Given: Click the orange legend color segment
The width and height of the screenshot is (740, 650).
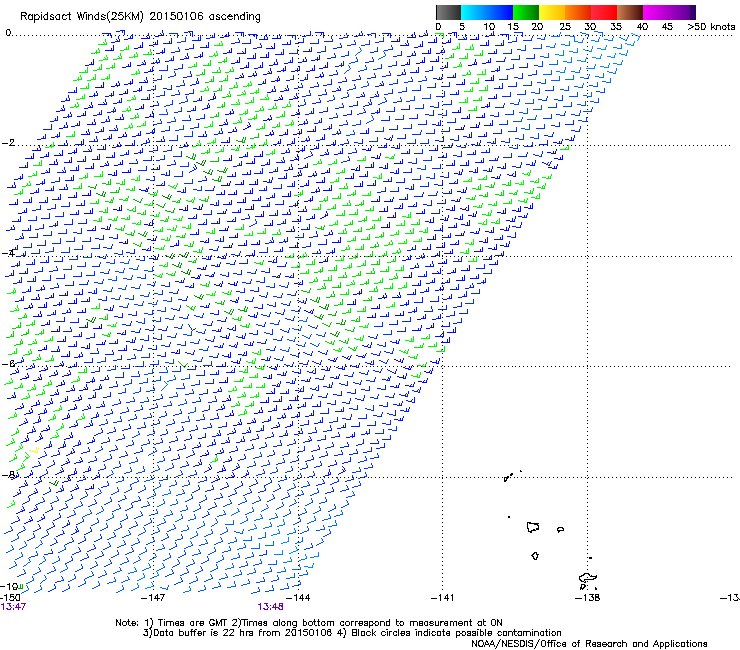Looking at the screenshot, I should pos(578,12).
